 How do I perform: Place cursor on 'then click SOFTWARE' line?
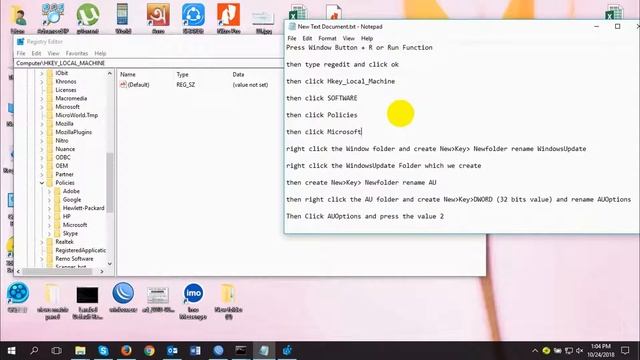(322, 98)
